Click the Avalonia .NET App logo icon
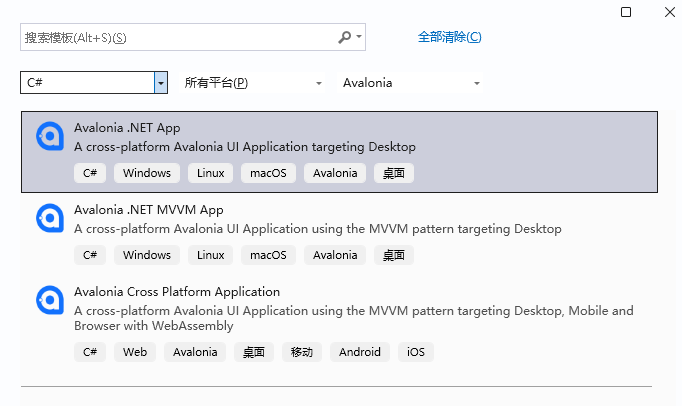Image resolution: width=682 pixels, height=406 pixels. coord(50,136)
